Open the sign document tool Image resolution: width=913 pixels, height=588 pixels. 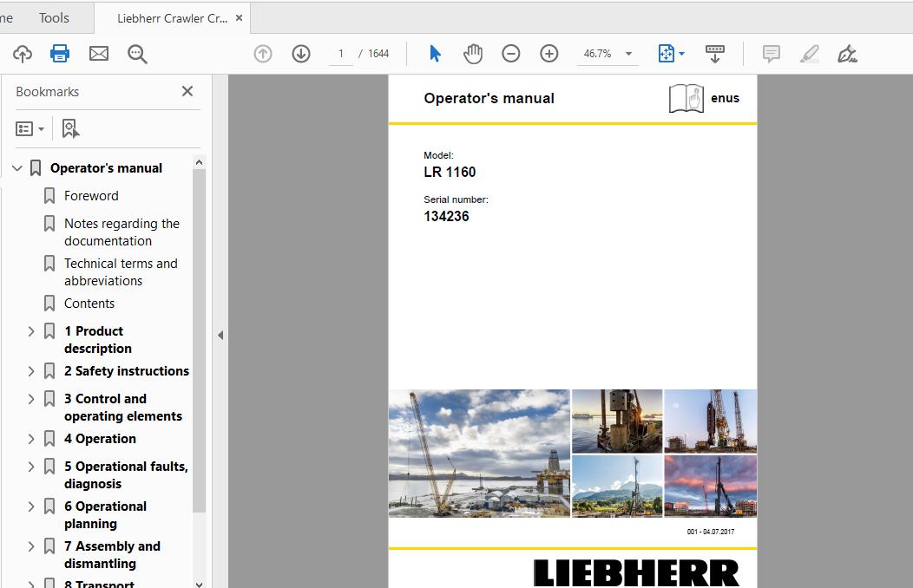tap(847, 54)
